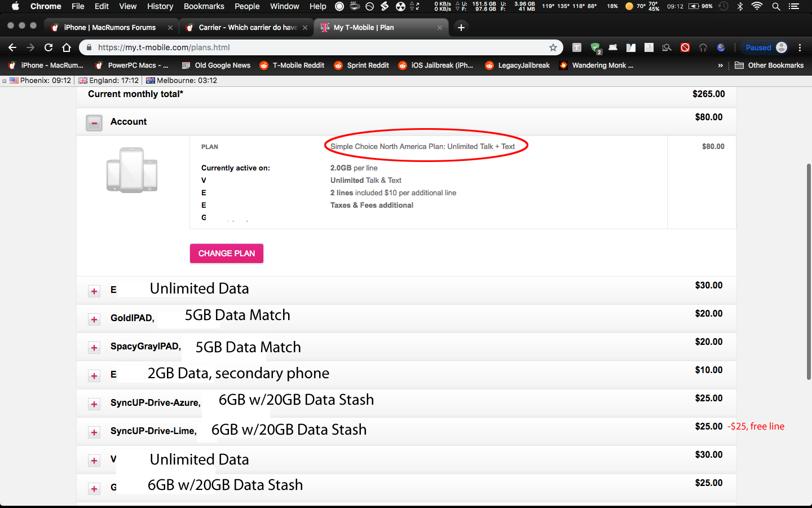Image resolution: width=812 pixels, height=508 pixels.
Task: Open the Wi-Fi status menu
Action: pos(757,6)
